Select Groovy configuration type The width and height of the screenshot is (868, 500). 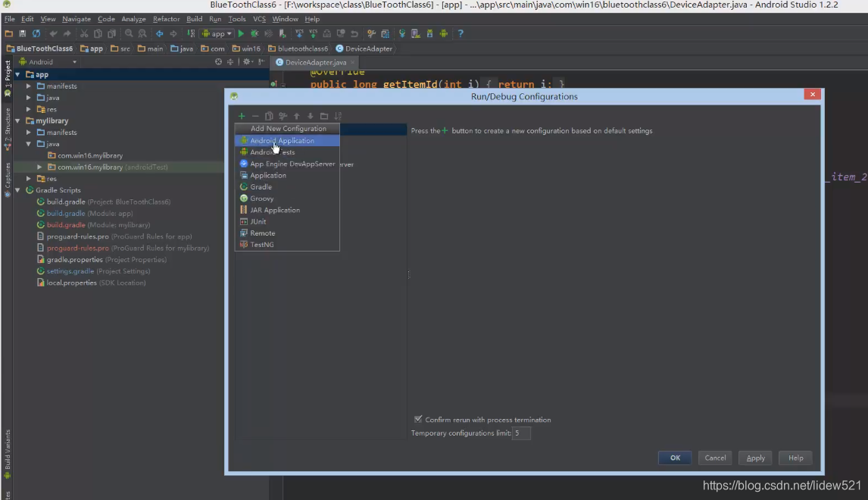[287, 198]
